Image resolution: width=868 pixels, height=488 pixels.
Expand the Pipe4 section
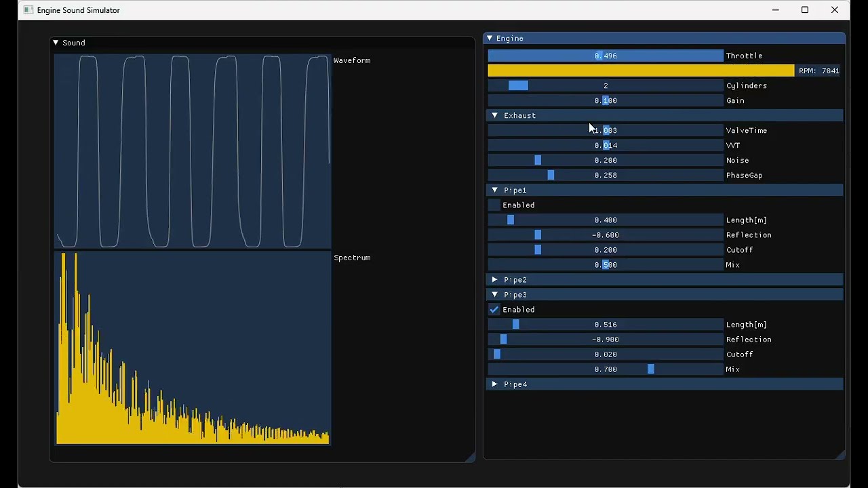tap(665, 384)
